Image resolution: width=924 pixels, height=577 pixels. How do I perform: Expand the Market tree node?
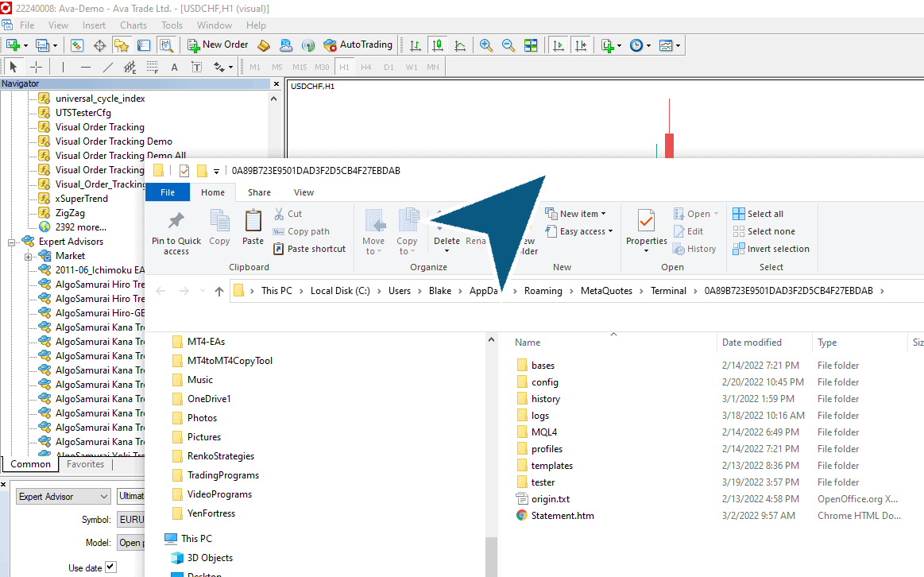tap(28, 257)
